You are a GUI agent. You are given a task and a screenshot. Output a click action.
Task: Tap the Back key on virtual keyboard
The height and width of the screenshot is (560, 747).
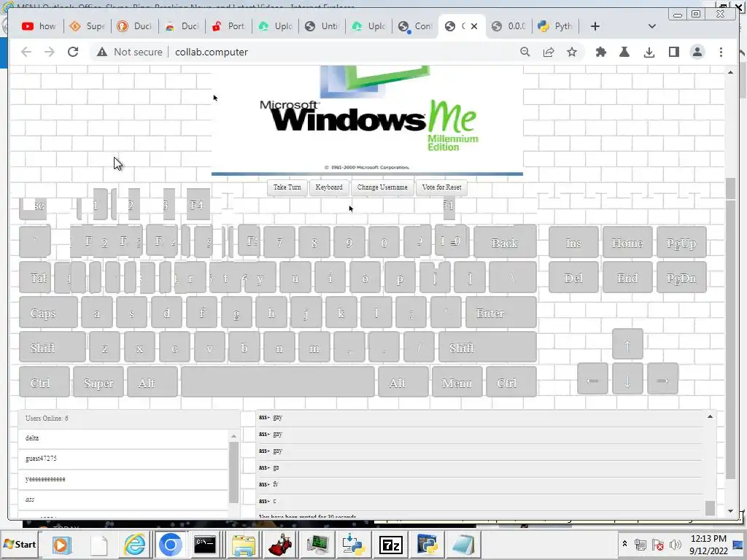pos(505,242)
